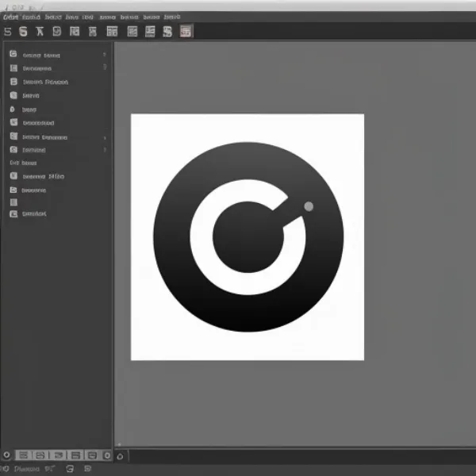The height and width of the screenshot is (476, 476).
Task: Click the last rectangular button in the bottom-left strip
Action: click(91, 455)
